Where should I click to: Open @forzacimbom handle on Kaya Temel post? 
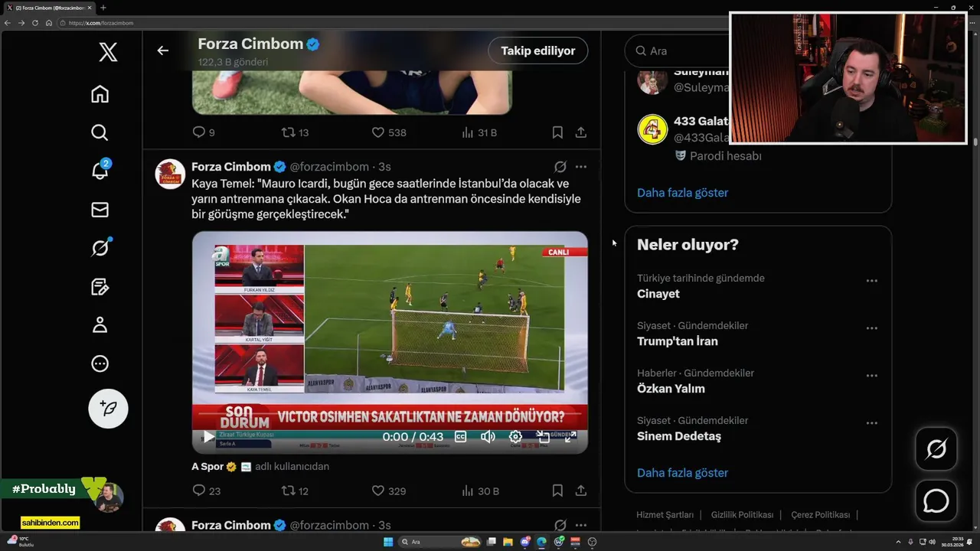click(x=329, y=167)
